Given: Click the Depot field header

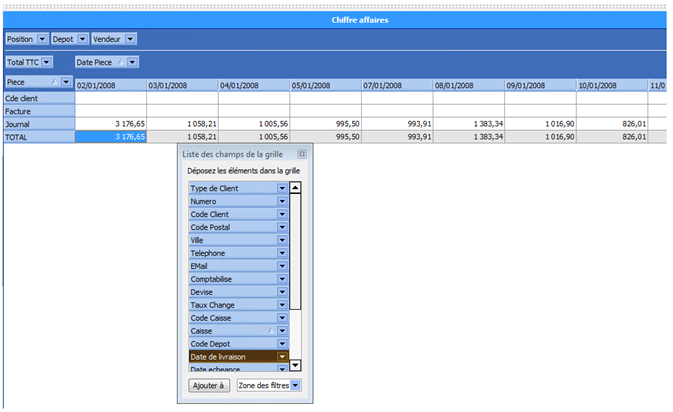Looking at the screenshot, I should [70, 39].
